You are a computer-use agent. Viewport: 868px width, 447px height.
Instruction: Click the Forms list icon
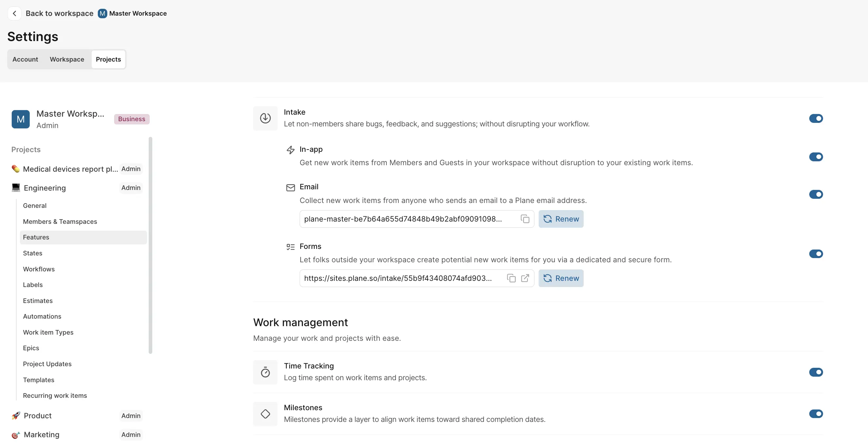coord(290,247)
